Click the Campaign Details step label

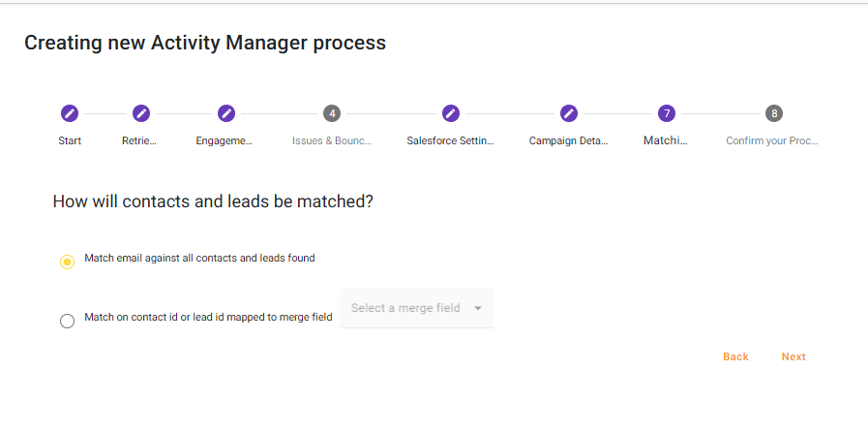point(569,140)
